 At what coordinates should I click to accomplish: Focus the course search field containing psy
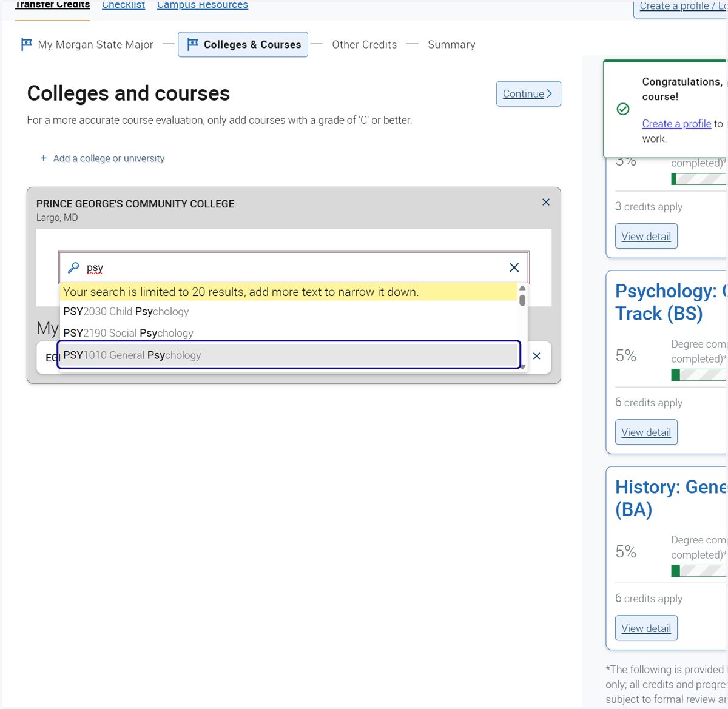(x=294, y=267)
